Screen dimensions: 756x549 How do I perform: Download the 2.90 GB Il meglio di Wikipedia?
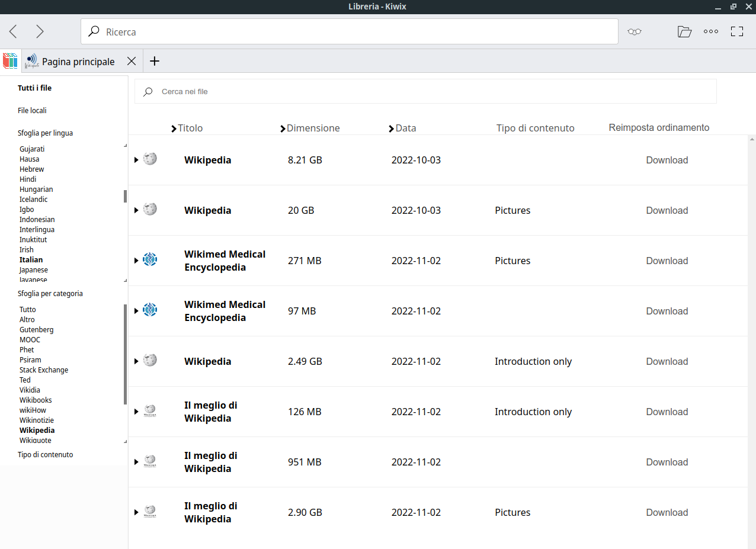(667, 512)
